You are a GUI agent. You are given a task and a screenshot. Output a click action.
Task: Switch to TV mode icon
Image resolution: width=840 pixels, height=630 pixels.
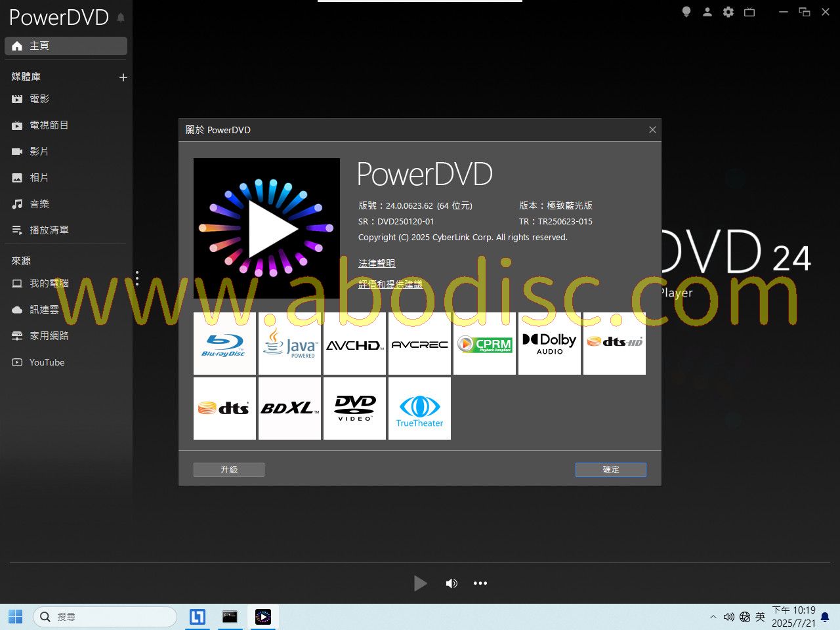pos(749,12)
